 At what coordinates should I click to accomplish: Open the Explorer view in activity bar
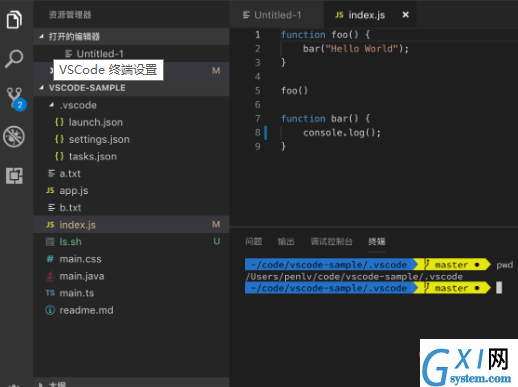(x=14, y=20)
